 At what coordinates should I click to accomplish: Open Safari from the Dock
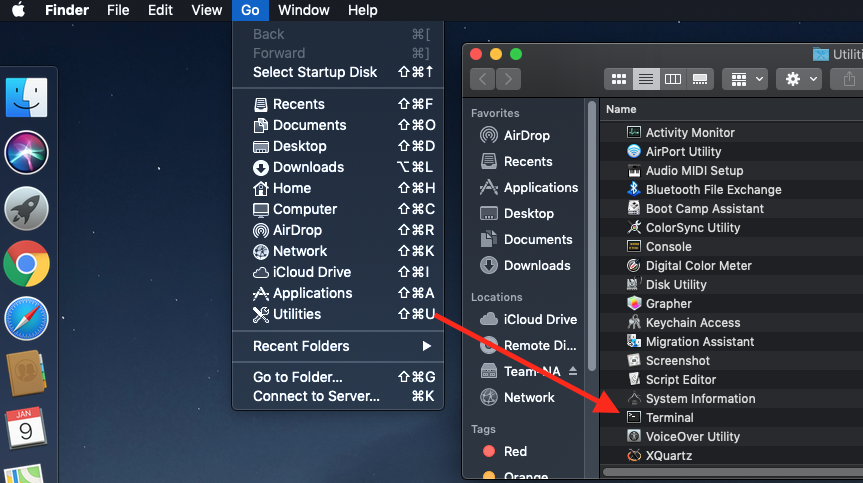coord(26,319)
